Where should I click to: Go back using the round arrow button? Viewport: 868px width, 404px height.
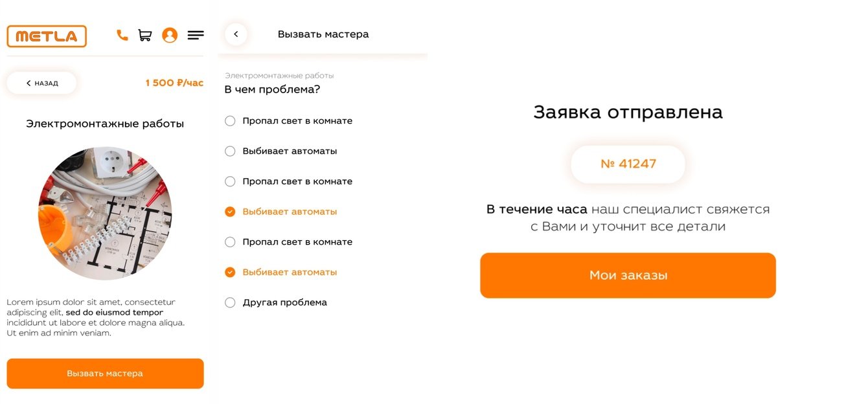pyautogui.click(x=236, y=34)
